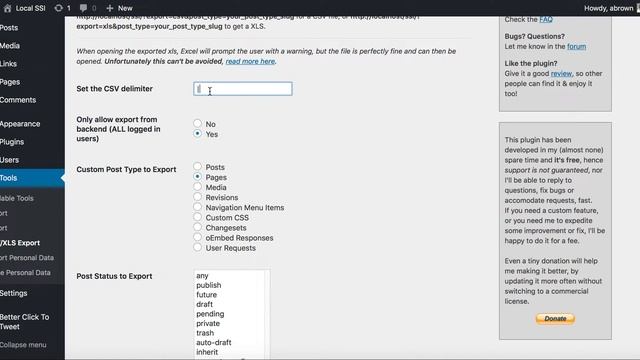Viewport: 640px width, 360px height.
Task: Open the CSV/XLS Export submenu item
Action: 20,243
